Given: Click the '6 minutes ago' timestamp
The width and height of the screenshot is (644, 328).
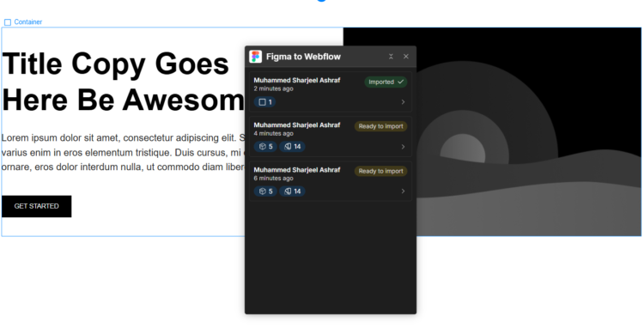Looking at the screenshot, I should pyautogui.click(x=274, y=178).
